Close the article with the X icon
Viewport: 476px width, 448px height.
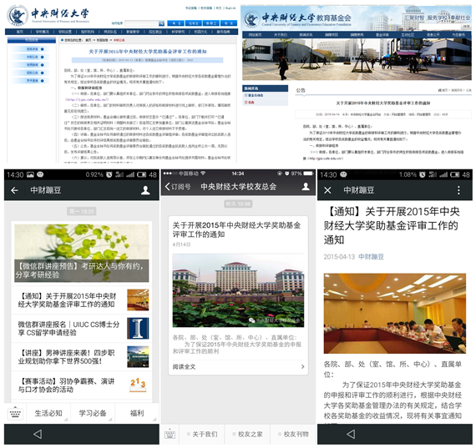click(x=327, y=190)
